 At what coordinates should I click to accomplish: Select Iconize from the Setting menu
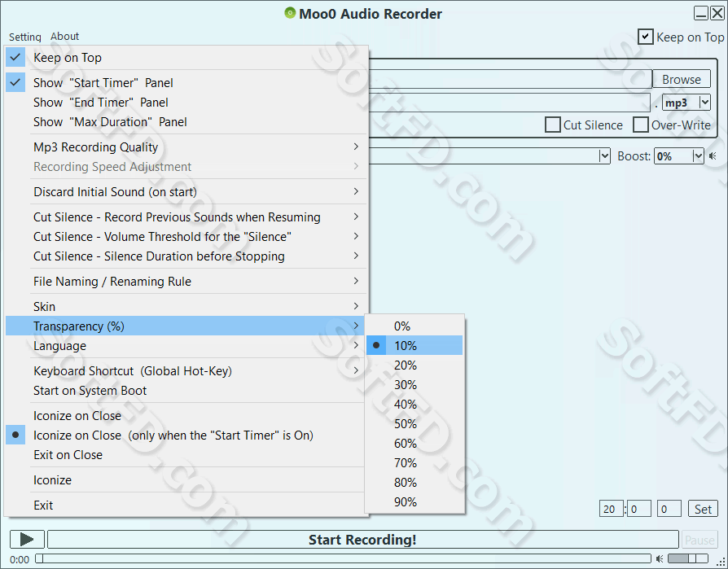coord(186,480)
